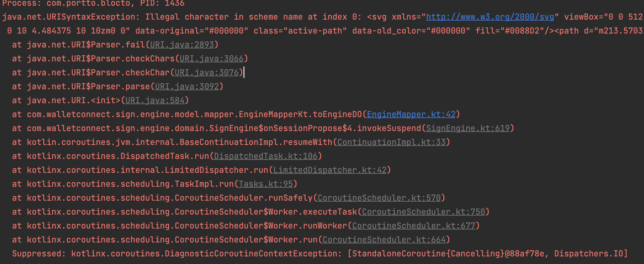Open the http://www.w3.org/2000/svg link
Screen dimensions: 644x264
pyautogui.click(x=490, y=17)
